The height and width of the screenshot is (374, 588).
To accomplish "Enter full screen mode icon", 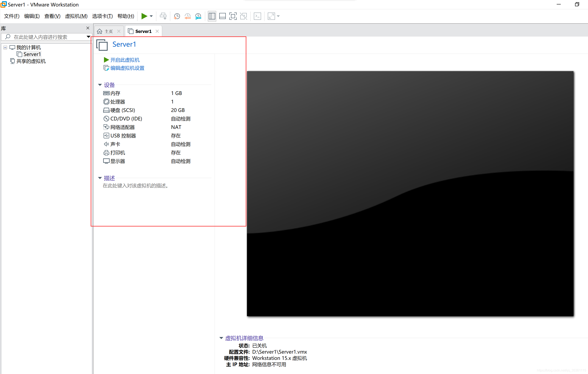I will [x=233, y=16].
